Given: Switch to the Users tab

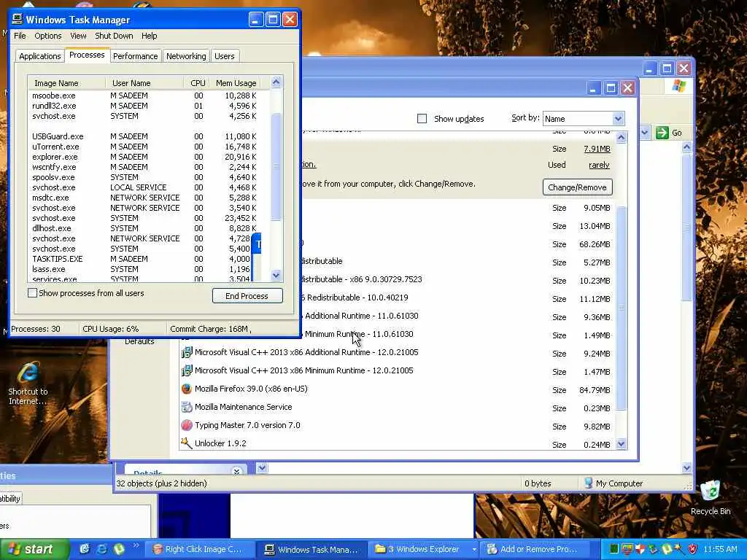Looking at the screenshot, I should (225, 56).
